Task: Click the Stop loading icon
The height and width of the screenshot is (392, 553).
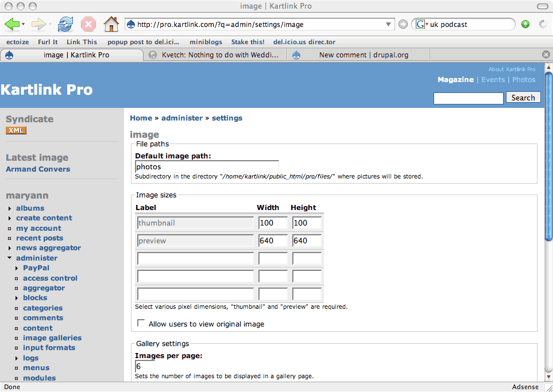Action: point(88,24)
